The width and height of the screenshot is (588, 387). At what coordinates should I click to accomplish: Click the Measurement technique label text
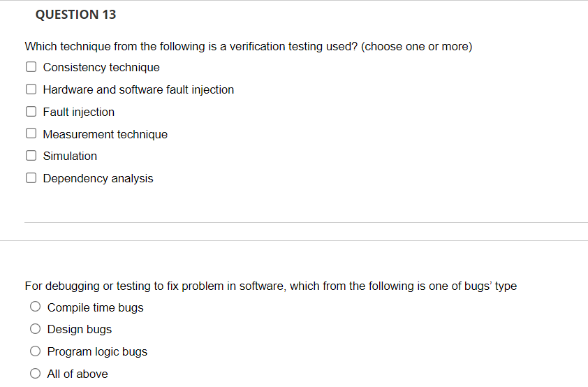click(105, 134)
